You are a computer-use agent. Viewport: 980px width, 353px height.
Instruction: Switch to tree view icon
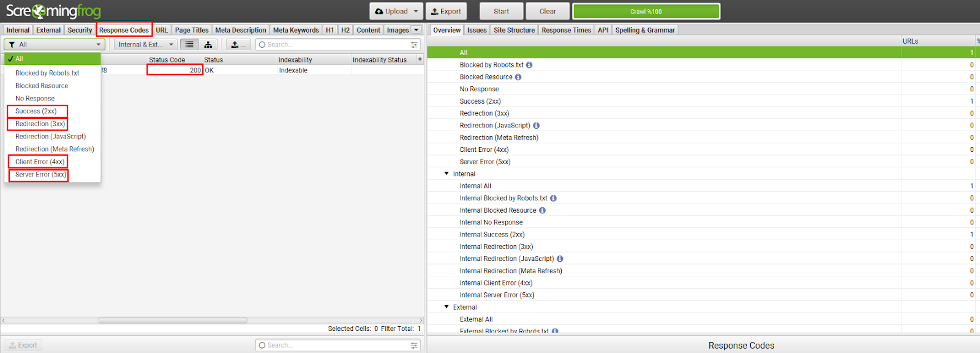pos(208,45)
